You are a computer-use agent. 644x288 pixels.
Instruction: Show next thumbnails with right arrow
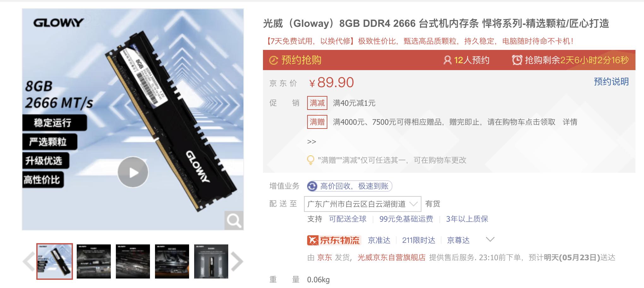(x=237, y=261)
